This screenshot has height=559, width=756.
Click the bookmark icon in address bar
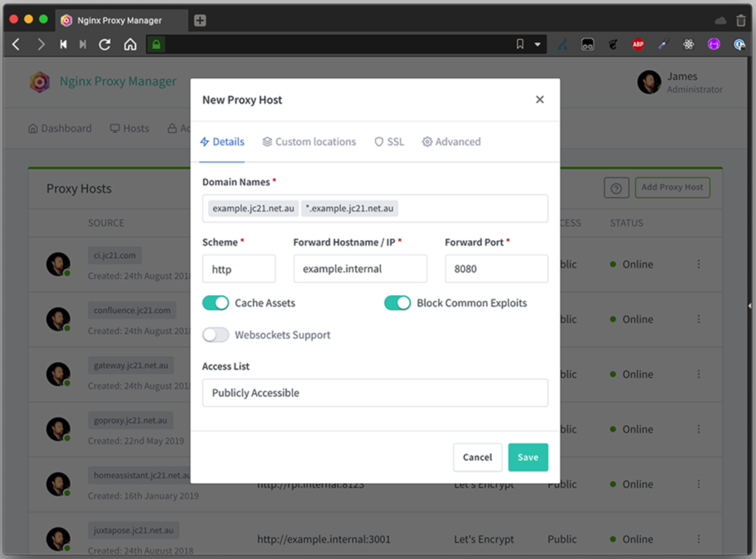[x=519, y=44]
